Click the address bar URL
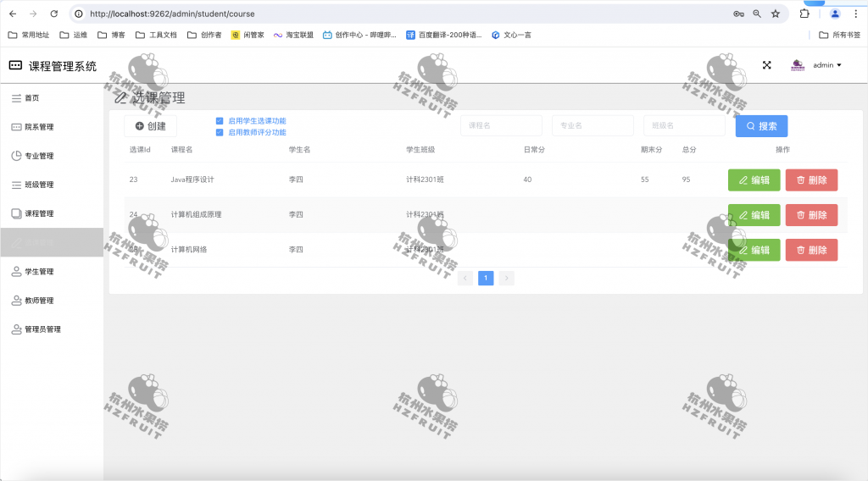This screenshot has height=481, width=868. pos(172,14)
